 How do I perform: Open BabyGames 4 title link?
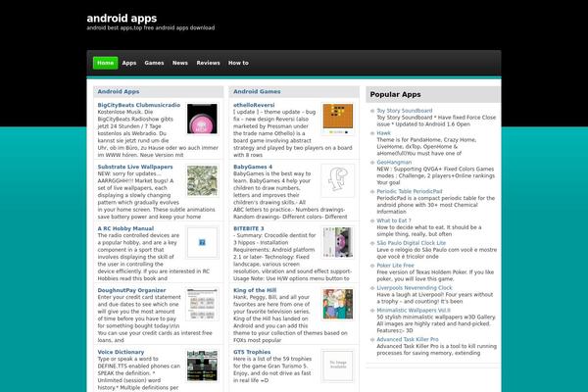point(253,167)
